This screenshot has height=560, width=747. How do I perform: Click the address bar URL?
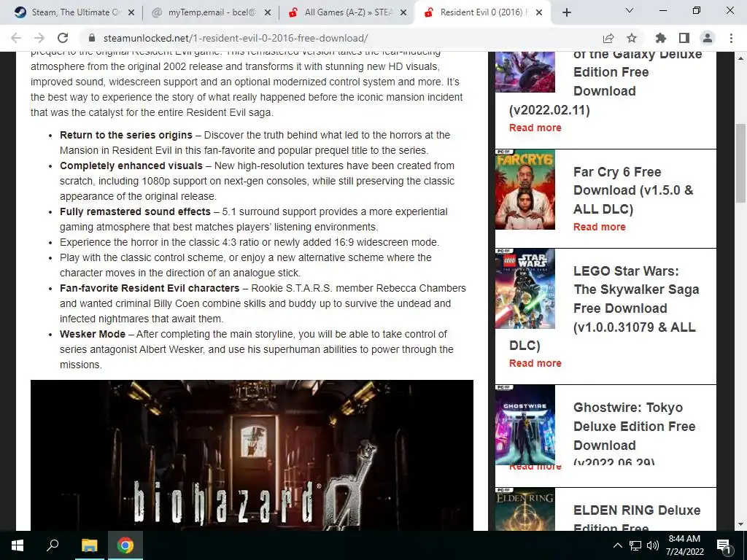(x=236, y=38)
